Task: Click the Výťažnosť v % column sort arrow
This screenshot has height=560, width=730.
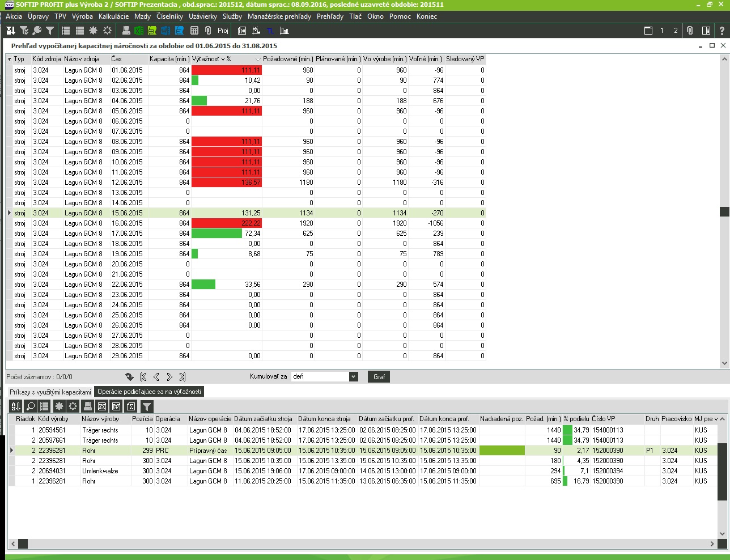Action: click(258, 59)
